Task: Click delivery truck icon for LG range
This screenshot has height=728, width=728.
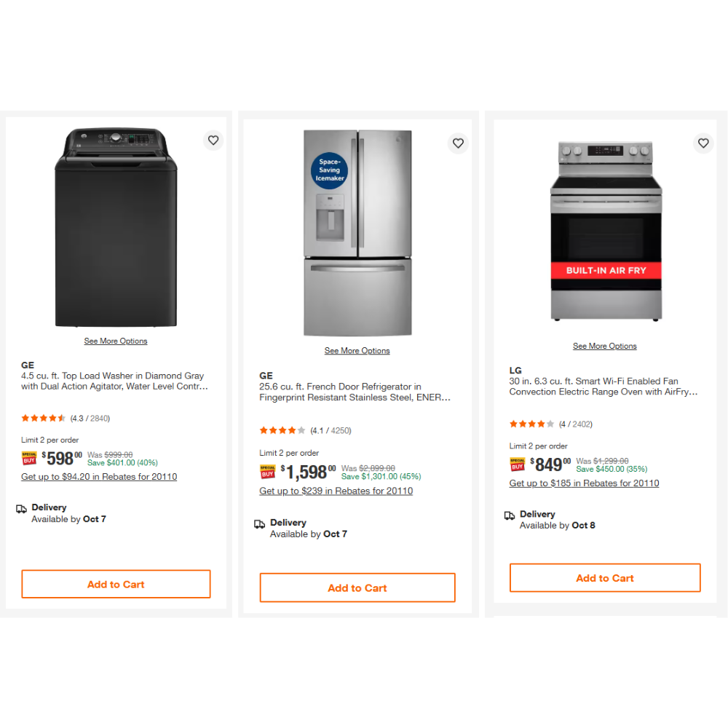Action: (510, 515)
